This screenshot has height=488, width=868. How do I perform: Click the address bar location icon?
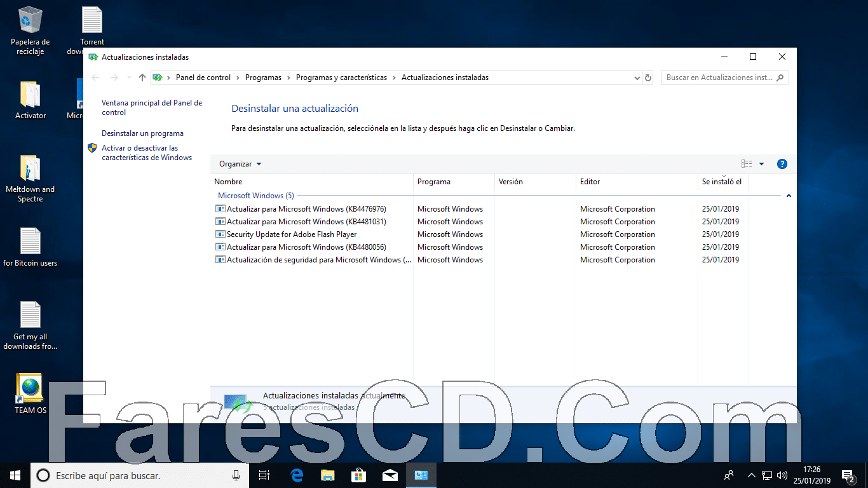pos(158,78)
